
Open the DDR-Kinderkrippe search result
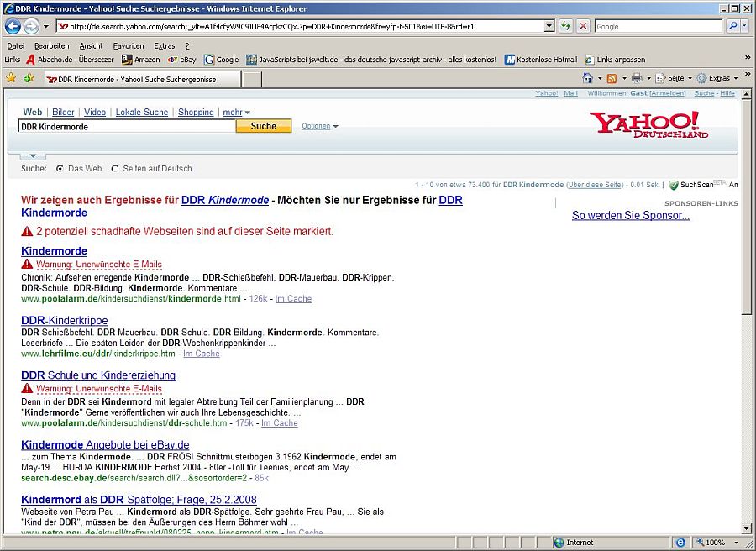[x=65, y=321]
